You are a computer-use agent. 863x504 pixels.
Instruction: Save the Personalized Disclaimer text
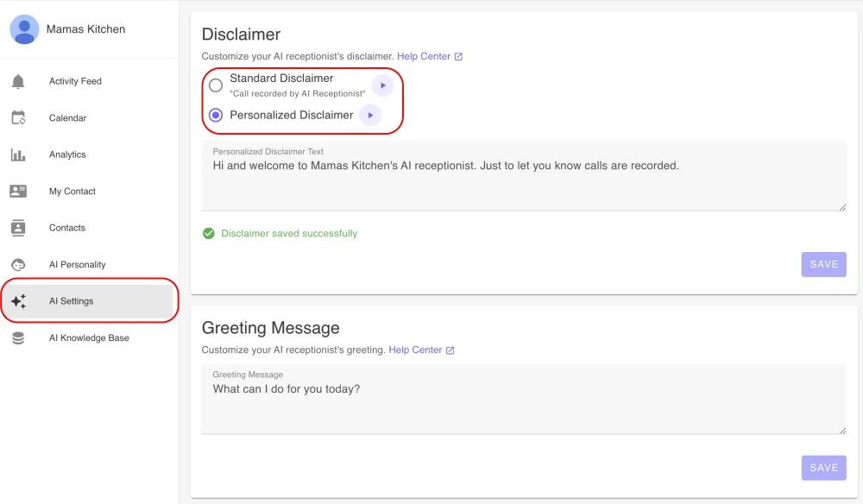click(x=823, y=264)
